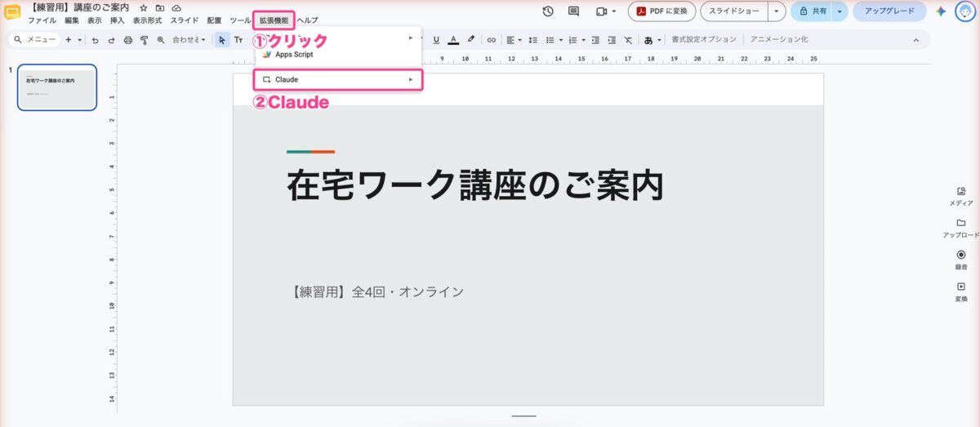This screenshot has width=980, height=427.
Task: Open the convert side panel
Action: pyautogui.click(x=961, y=291)
